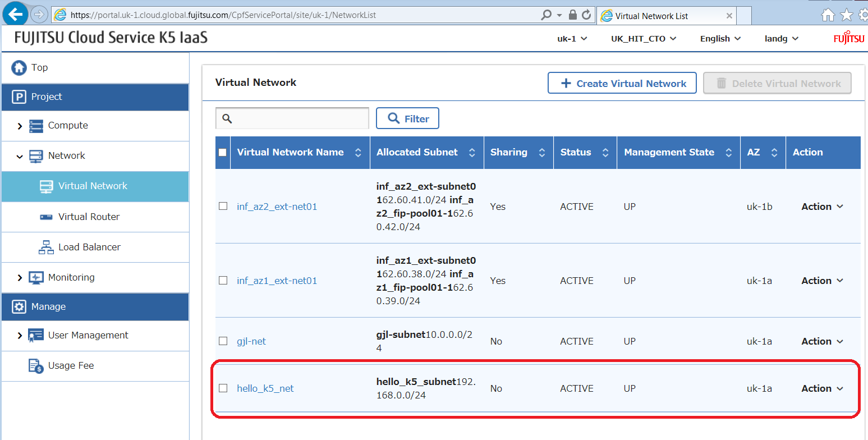Select Virtual Network in the sidebar
Viewport: 868px width, 440px height.
[95, 186]
